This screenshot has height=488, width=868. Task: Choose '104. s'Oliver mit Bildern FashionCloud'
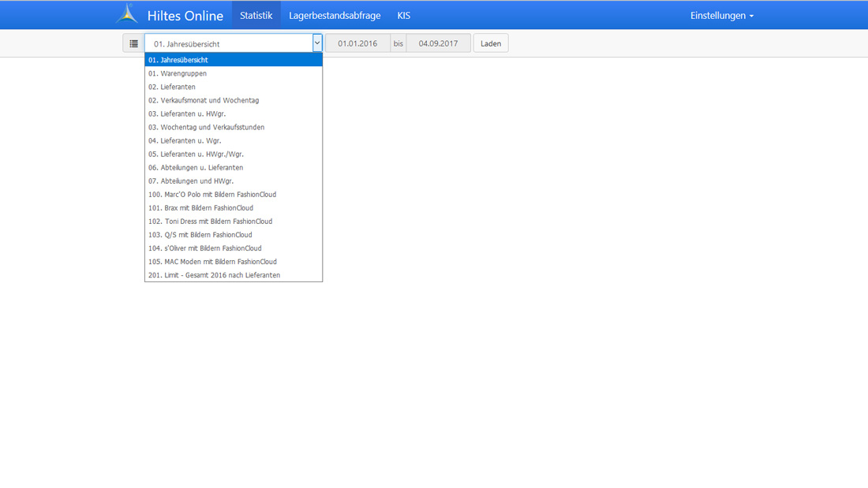(x=205, y=248)
